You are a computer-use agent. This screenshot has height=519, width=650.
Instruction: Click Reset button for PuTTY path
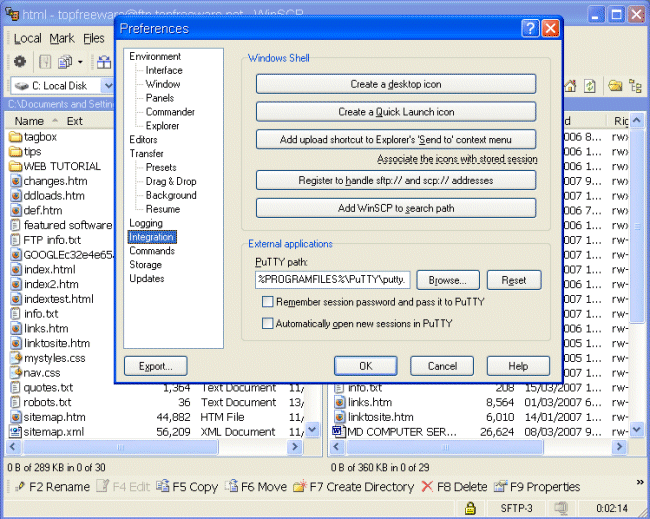click(514, 281)
